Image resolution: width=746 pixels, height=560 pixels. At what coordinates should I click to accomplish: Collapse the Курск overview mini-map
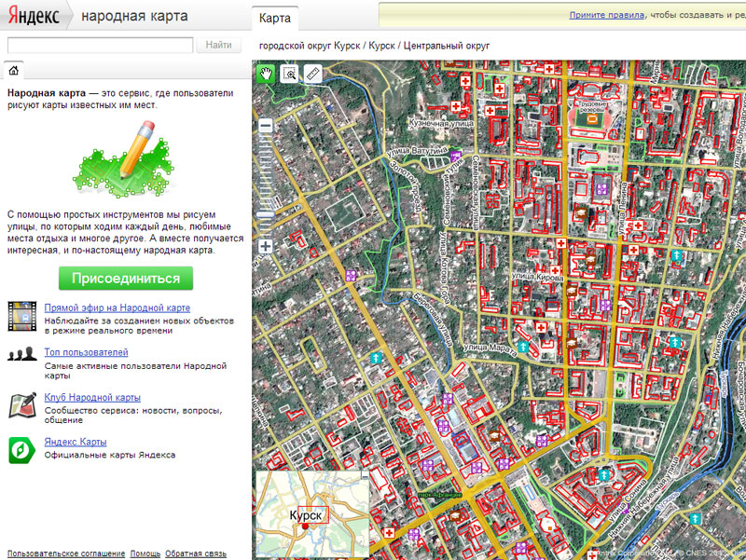[x=364, y=476]
